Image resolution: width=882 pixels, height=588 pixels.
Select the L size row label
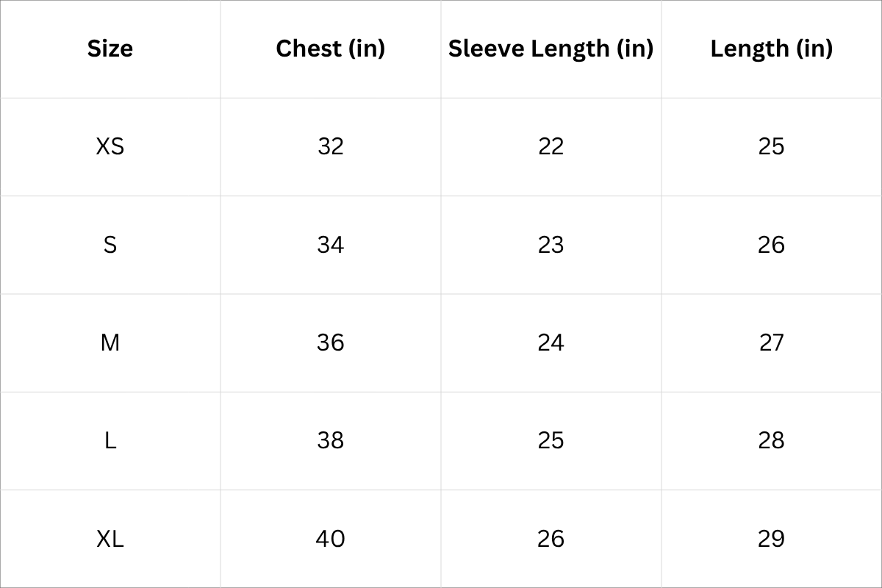tap(110, 440)
